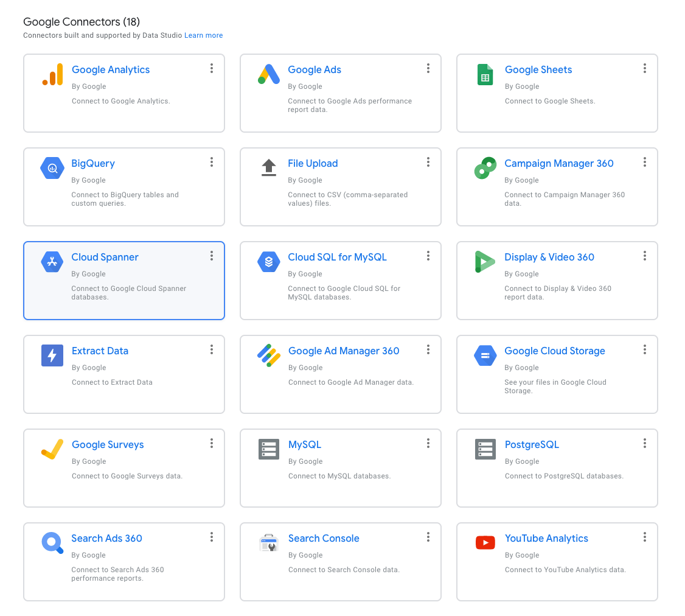
Task: Click 'Connect to CSV (comma-separated values) files.' text
Action: [x=348, y=199]
